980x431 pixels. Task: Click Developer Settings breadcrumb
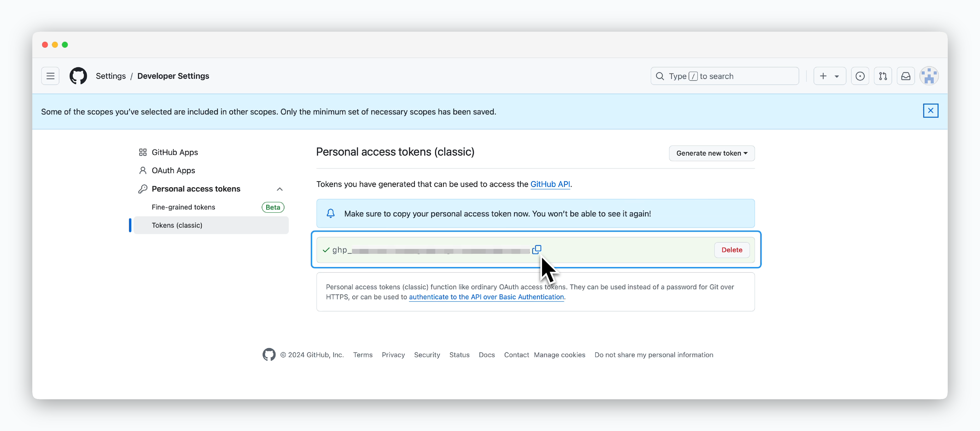(x=173, y=76)
